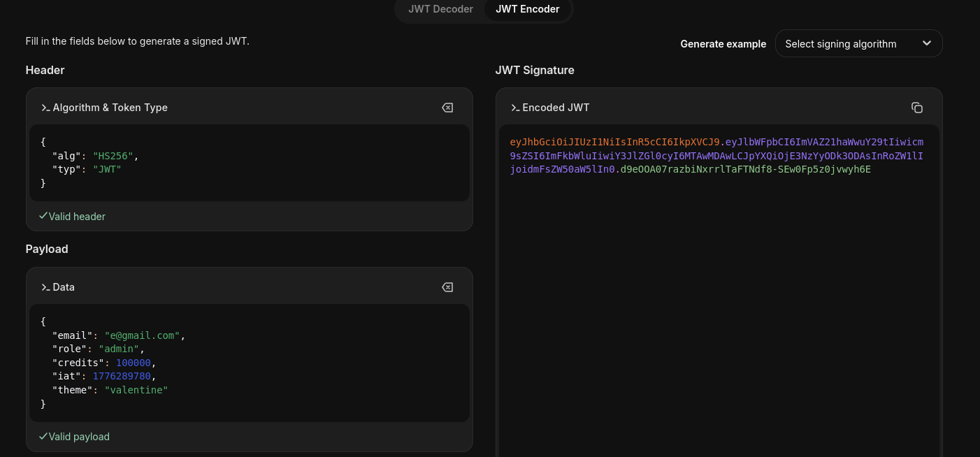Click the "e@gmail.com" email value
Viewport: 980px width, 457px height.
tap(142, 335)
